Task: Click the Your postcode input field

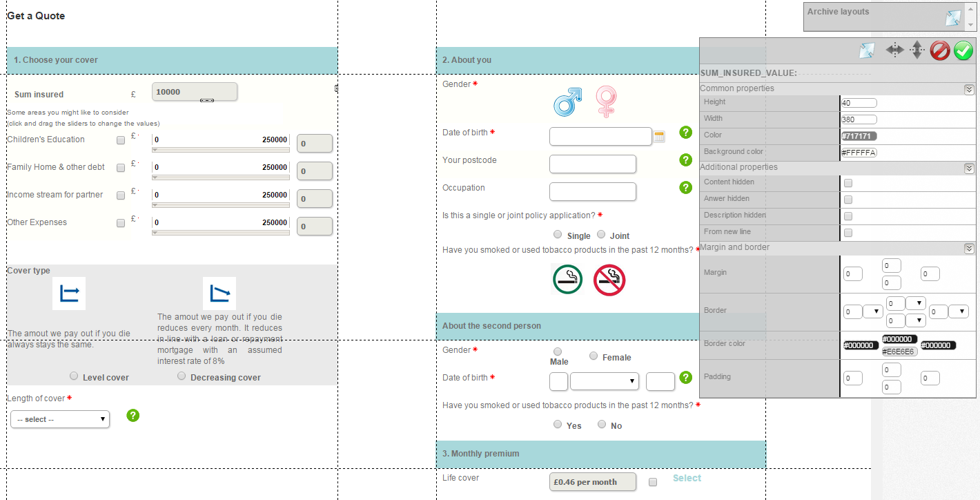Action: tap(592, 164)
